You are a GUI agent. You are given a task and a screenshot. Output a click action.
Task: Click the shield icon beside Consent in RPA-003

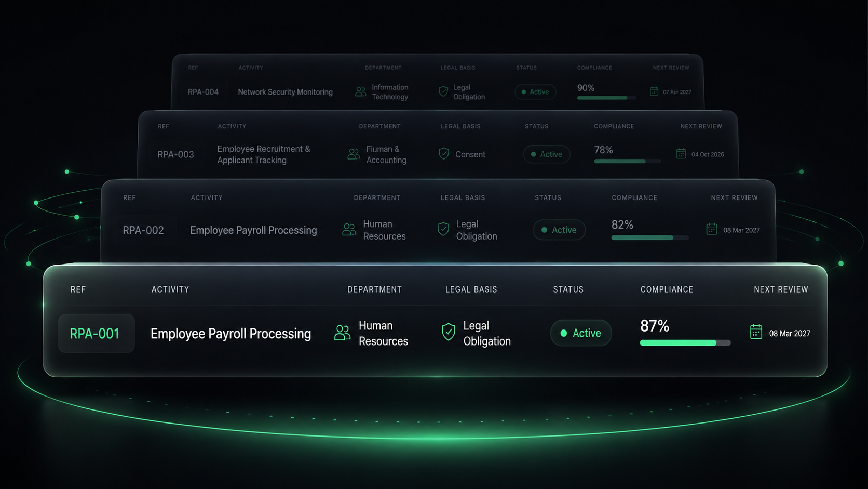[443, 153]
